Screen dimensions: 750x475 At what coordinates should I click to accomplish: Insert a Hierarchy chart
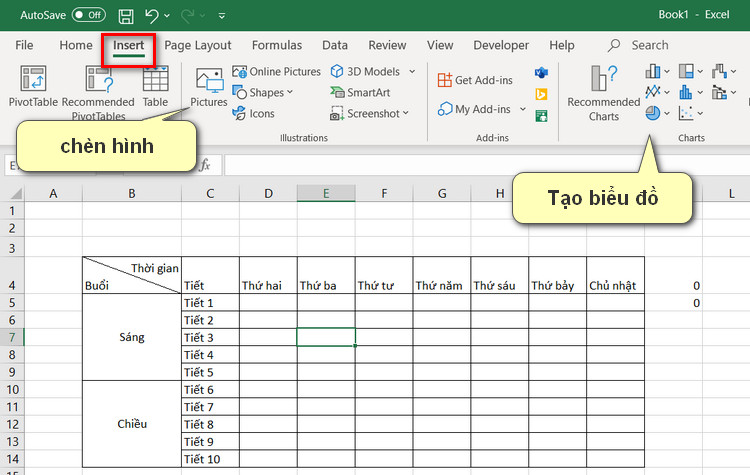[x=691, y=71]
